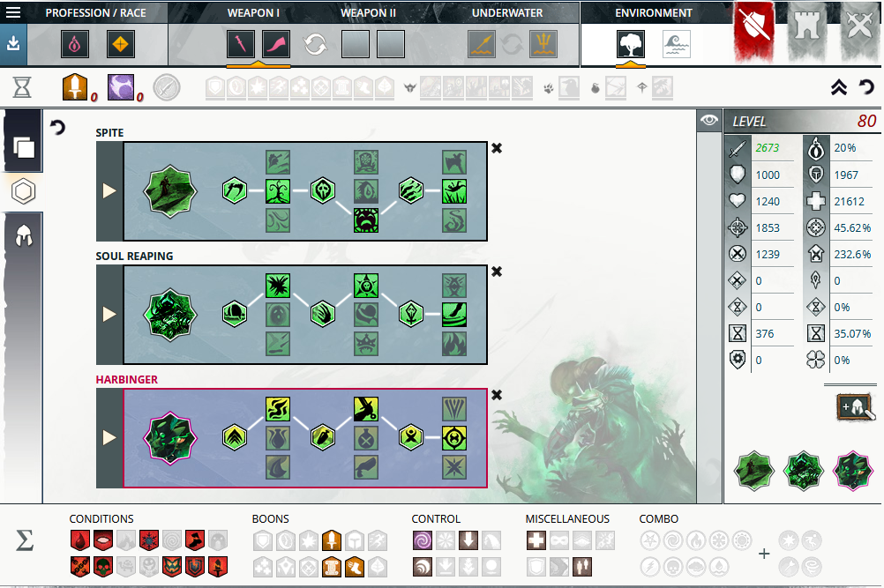Click the undo arrow above the trait lines
This screenshot has width=884, height=588.
[x=58, y=128]
